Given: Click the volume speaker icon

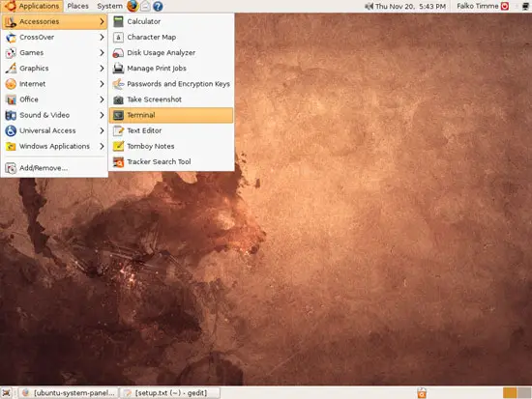Looking at the screenshot, I should pyautogui.click(x=369, y=6).
